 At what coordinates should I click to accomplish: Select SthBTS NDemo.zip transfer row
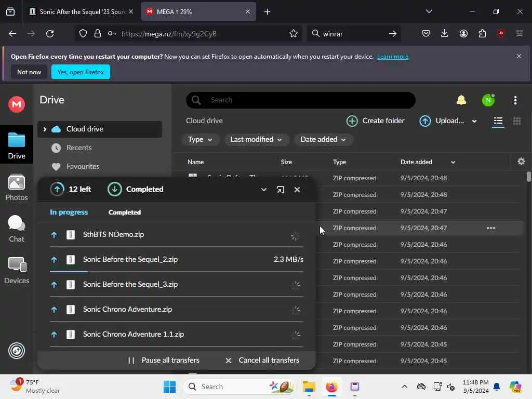(x=177, y=235)
